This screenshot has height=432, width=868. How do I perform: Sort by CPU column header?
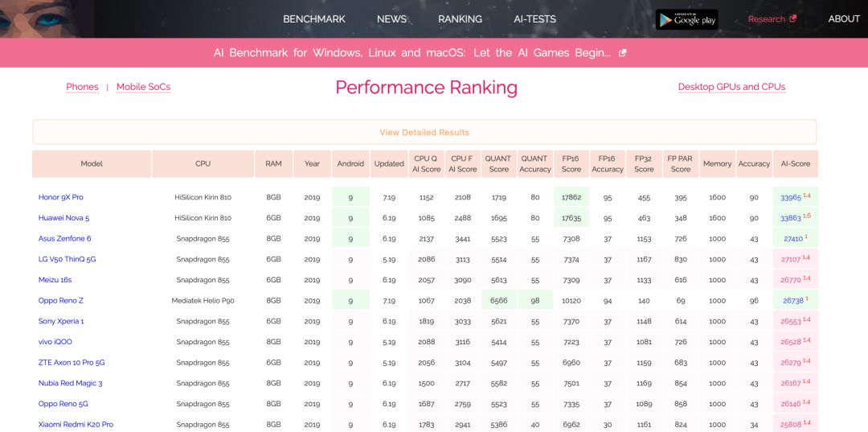click(x=203, y=164)
